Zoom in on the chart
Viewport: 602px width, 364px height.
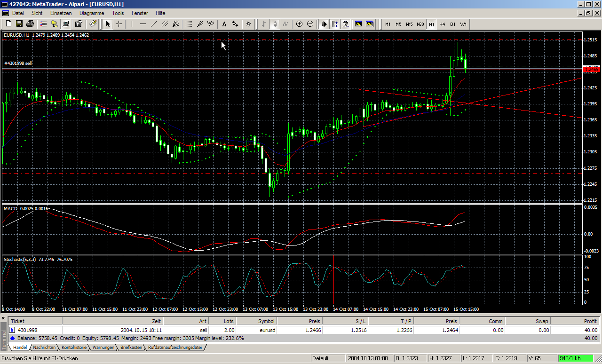[x=299, y=24]
